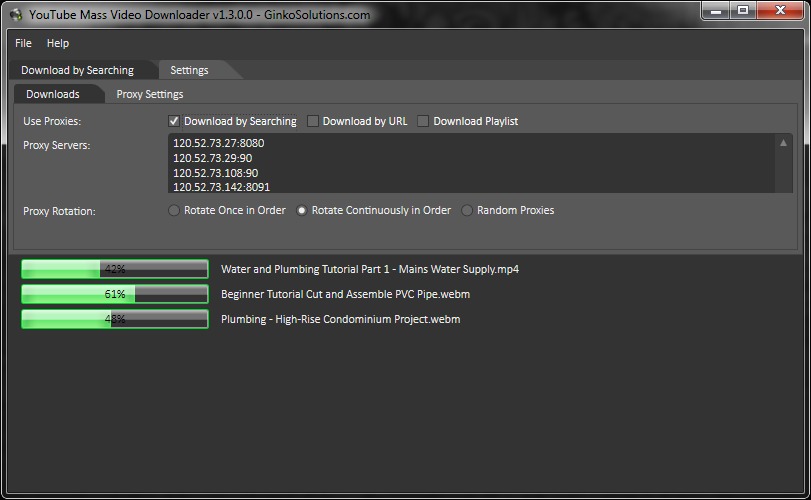The height and width of the screenshot is (500, 811).
Task: Select Random Proxies rotation option
Action: [467, 210]
